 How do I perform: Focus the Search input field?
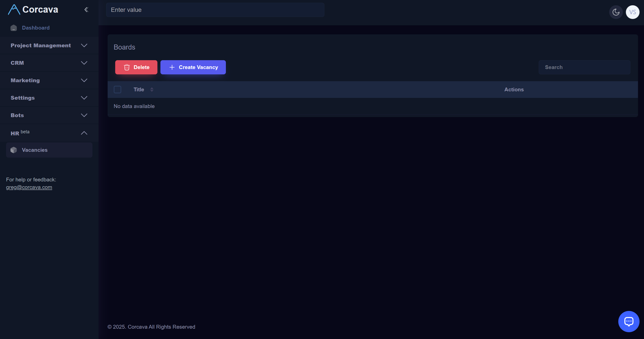tap(584, 67)
